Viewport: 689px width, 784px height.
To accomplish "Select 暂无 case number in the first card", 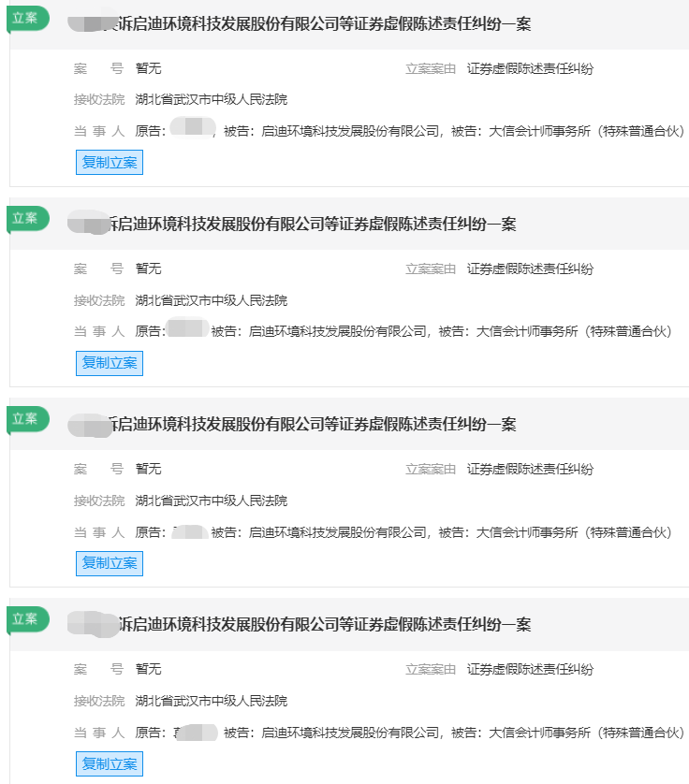I will click(148, 68).
